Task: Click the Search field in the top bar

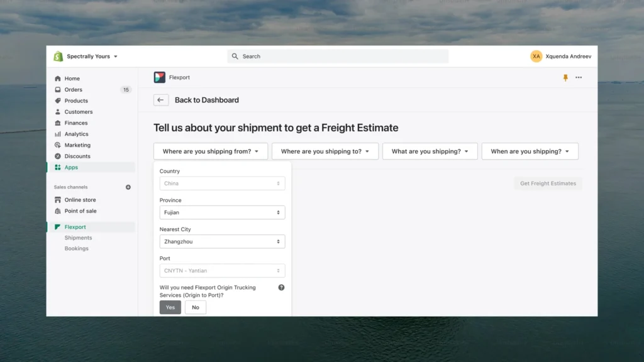Action: coord(338,56)
